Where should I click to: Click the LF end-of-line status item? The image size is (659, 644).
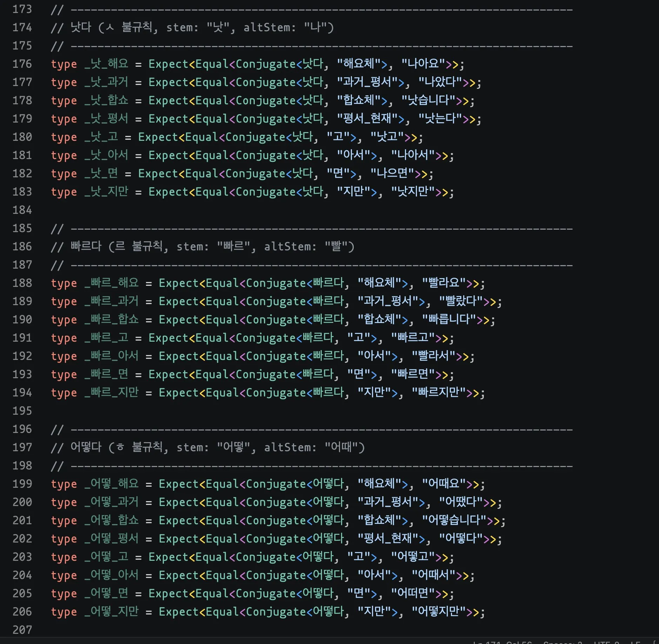[635, 642]
